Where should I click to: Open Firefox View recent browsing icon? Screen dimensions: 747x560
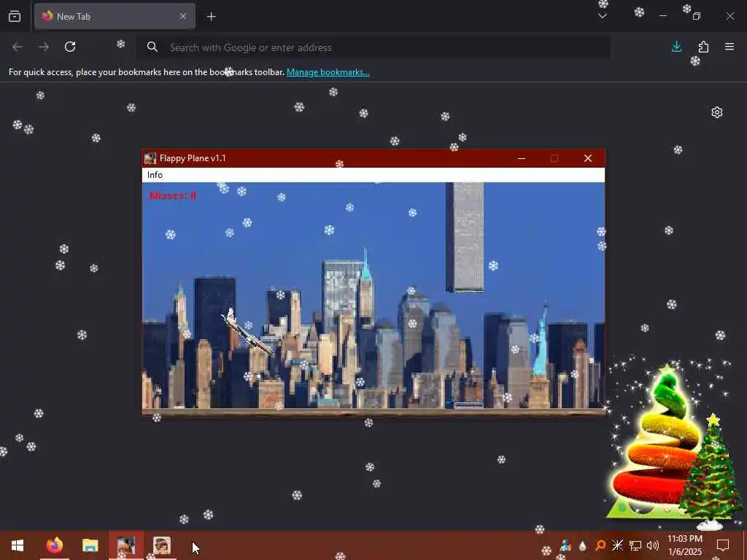[15, 16]
